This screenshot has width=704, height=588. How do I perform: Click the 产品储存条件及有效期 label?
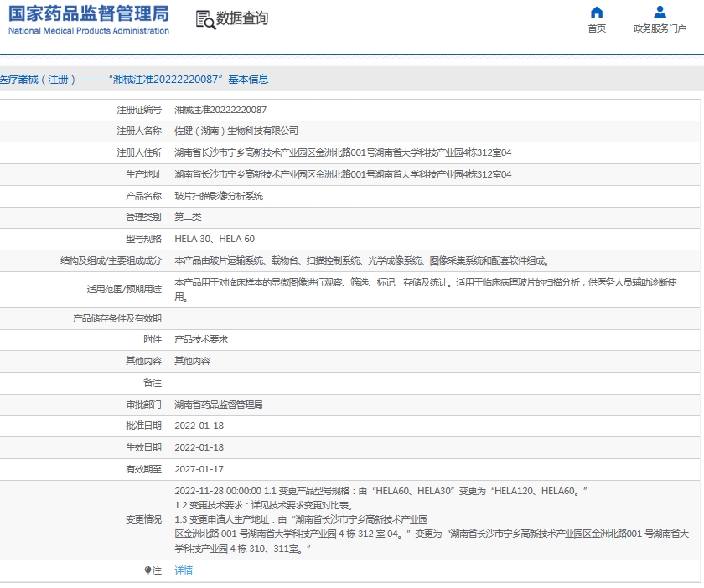coord(117,318)
